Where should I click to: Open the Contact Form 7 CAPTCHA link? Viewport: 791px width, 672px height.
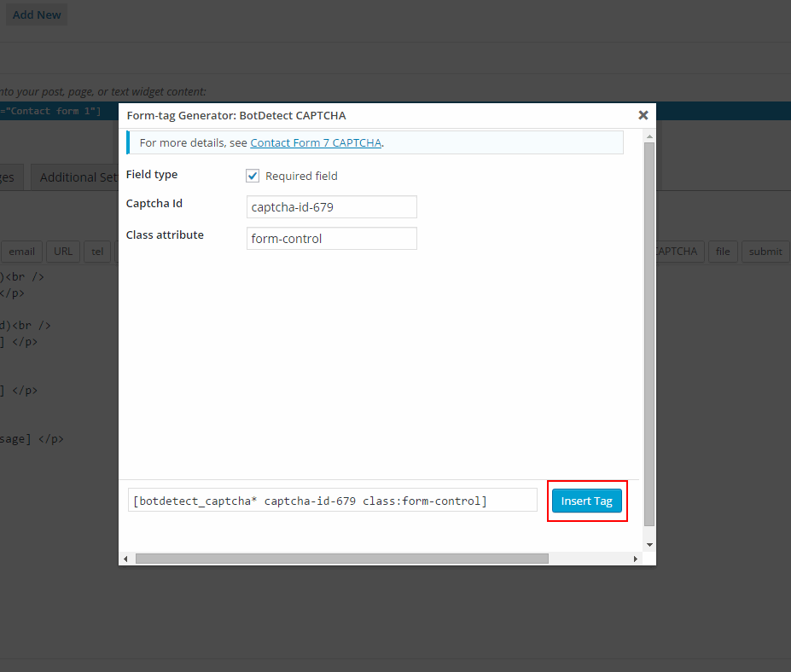coord(316,142)
